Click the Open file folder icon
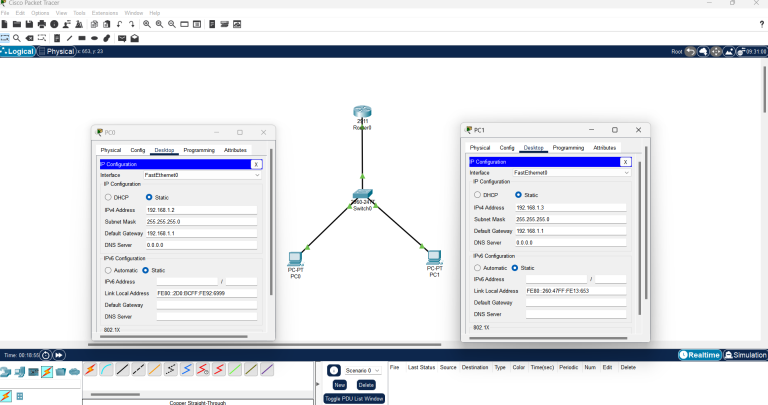The image size is (768, 405). tap(17, 24)
